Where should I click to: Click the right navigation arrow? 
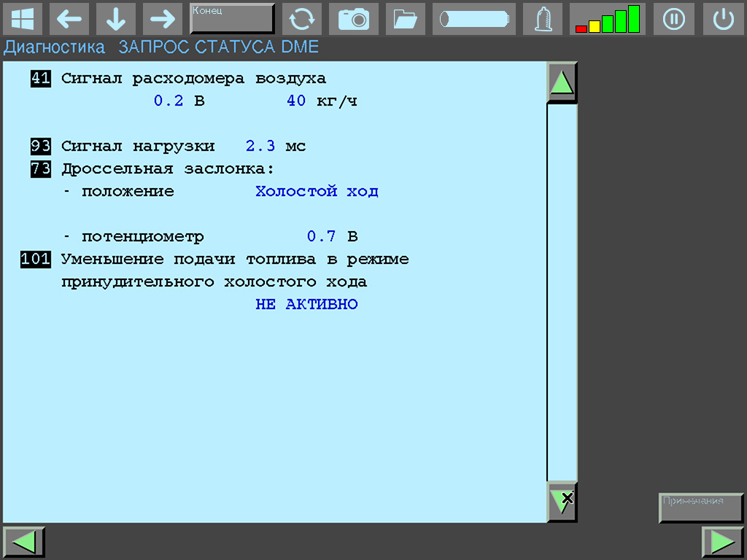click(162, 19)
